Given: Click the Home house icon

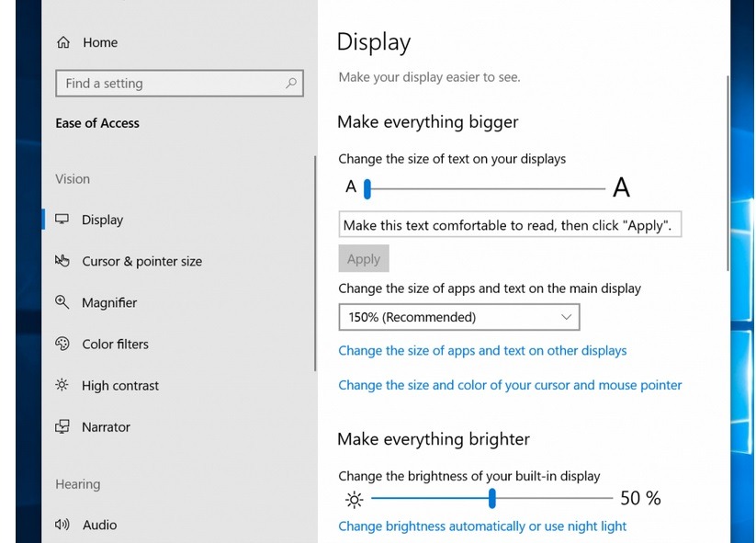Looking at the screenshot, I should pyautogui.click(x=63, y=42).
